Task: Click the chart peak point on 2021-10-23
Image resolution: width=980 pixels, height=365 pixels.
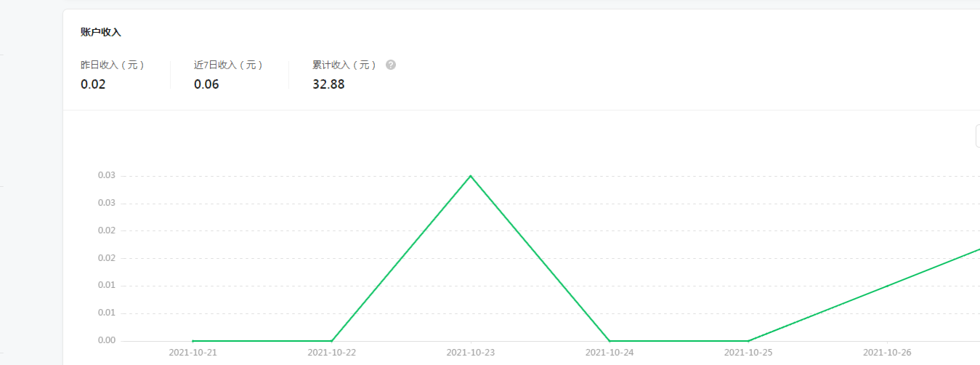Action: pyautogui.click(x=471, y=176)
